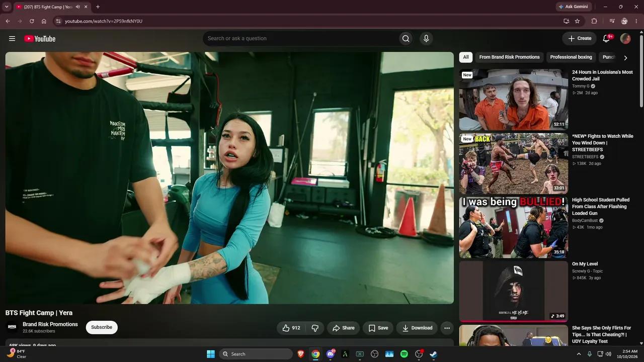Image resolution: width=644 pixels, height=362 pixels.
Task: Select the All filter chip
Action: [466, 57]
